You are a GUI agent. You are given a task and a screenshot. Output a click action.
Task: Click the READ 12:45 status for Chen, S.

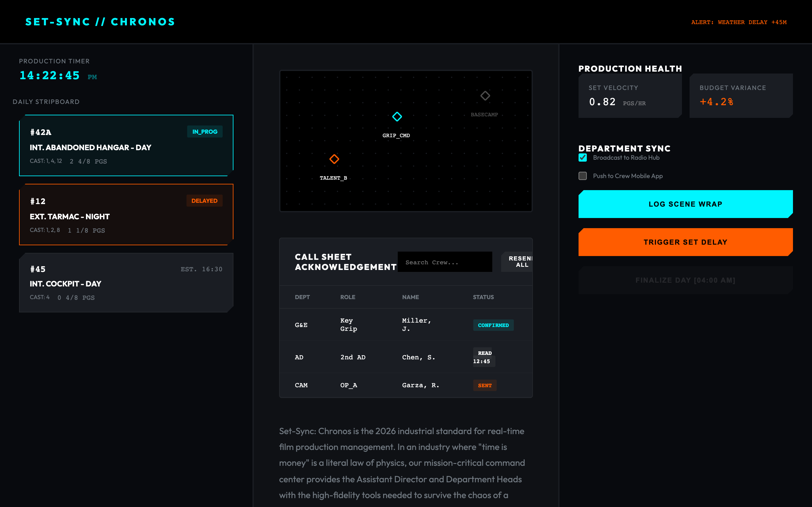click(x=483, y=357)
